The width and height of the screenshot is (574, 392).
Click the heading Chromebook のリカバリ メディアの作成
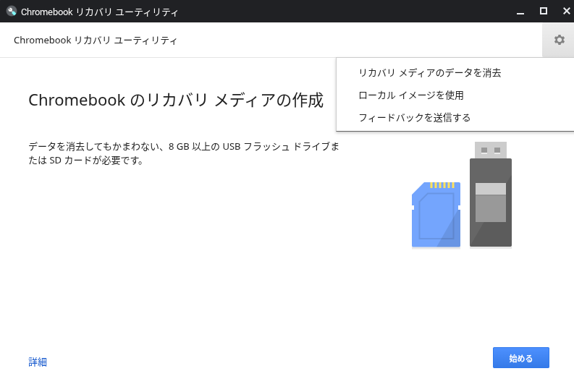click(176, 101)
